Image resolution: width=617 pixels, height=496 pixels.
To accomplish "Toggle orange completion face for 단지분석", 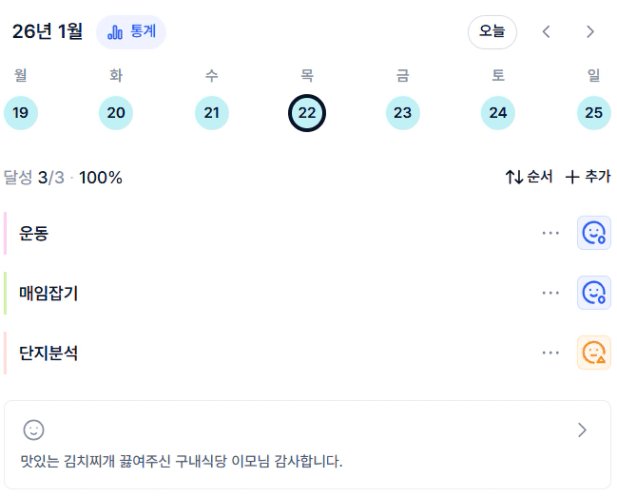I will (594, 353).
